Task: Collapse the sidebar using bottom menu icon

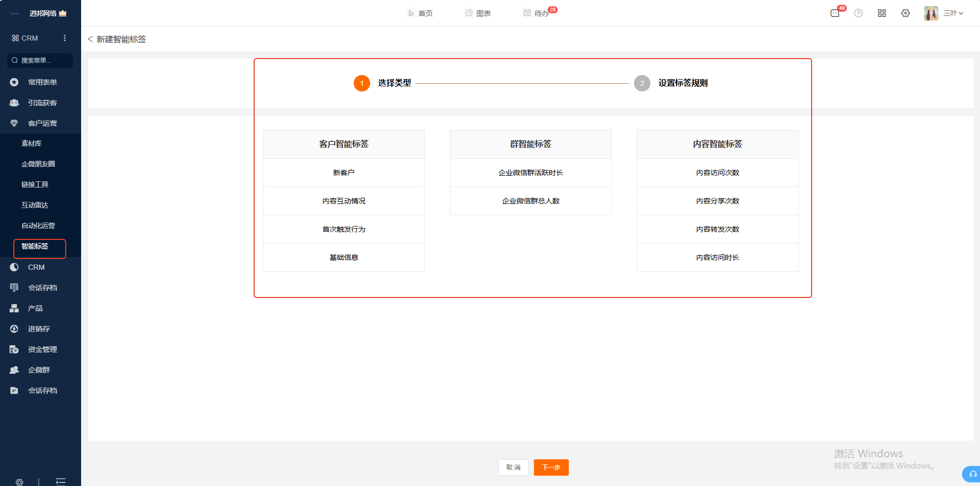Action: point(61,481)
